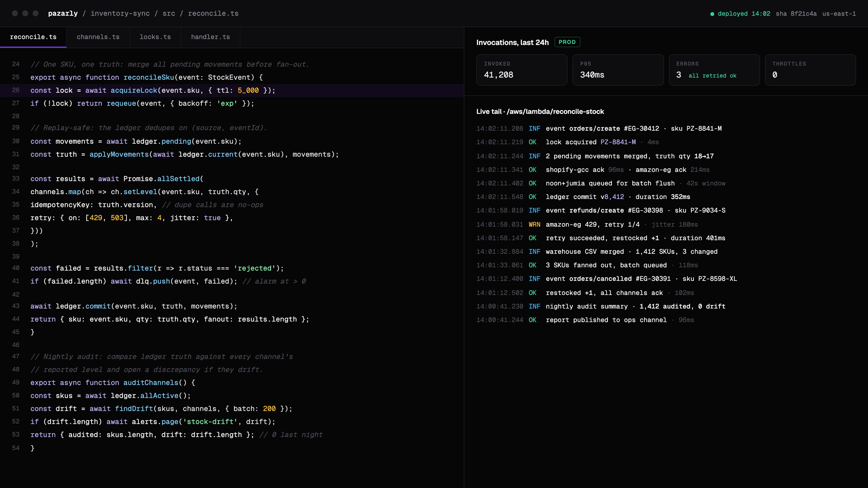Click the reconcileSku function name

[149, 78]
